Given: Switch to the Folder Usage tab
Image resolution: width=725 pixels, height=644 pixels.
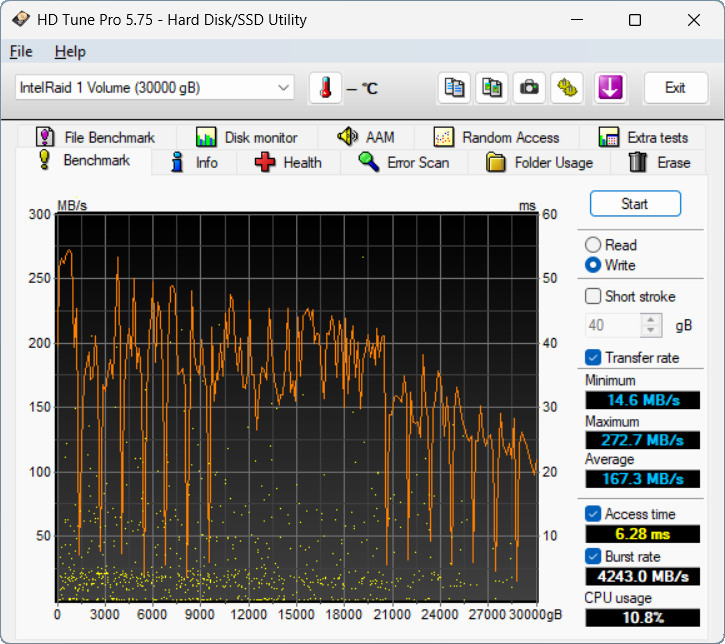Looking at the screenshot, I should click(x=539, y=162).
